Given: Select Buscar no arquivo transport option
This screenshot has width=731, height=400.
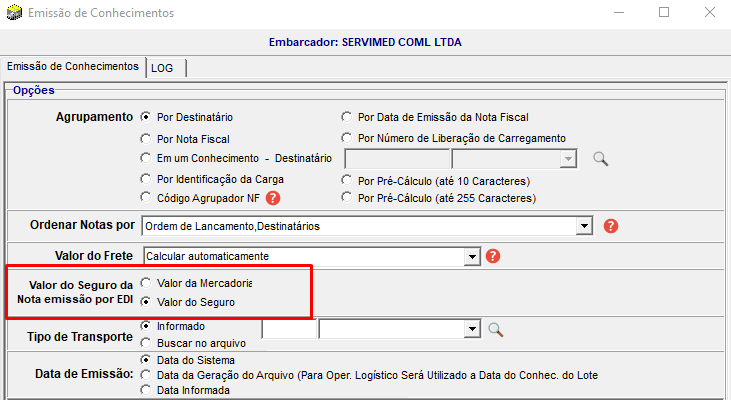Looking at the screenshot, I should tap(147, 343).
